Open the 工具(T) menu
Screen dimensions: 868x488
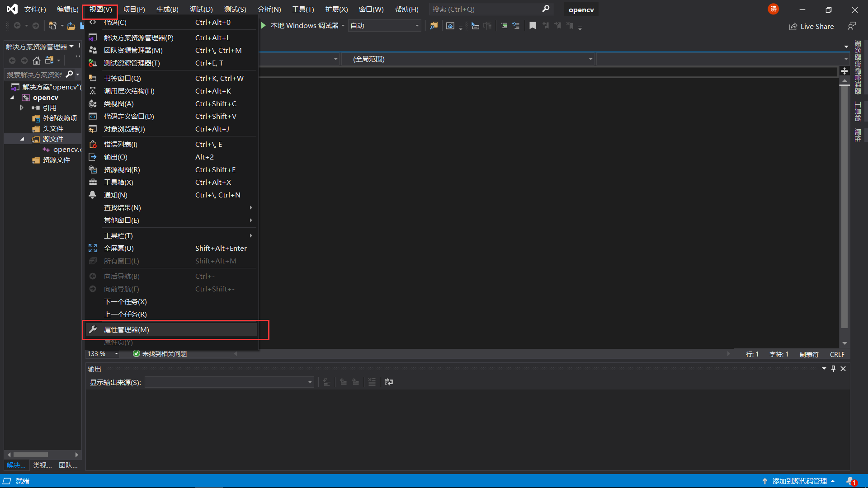coord(302,9)
